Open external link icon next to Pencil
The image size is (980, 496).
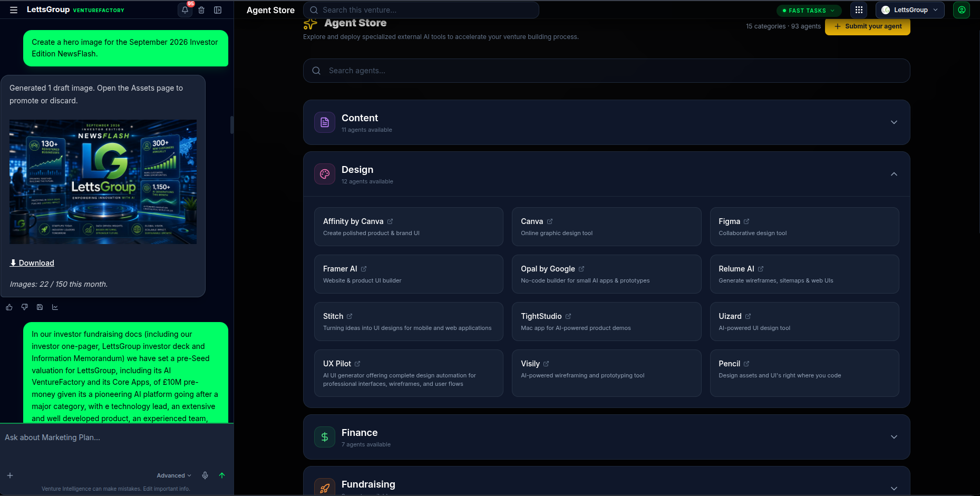point(746,364)
